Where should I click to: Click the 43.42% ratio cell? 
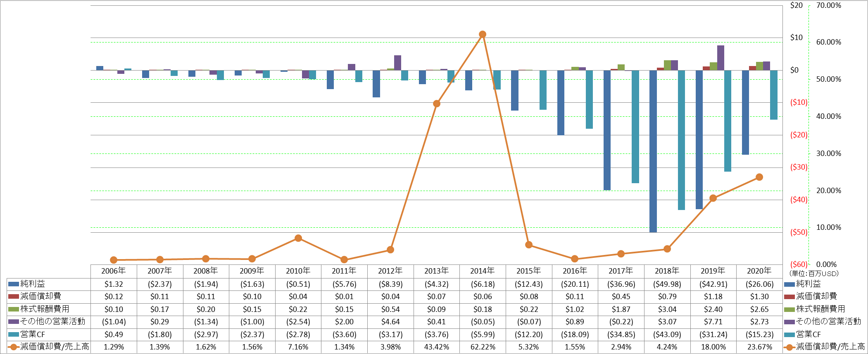[437, 347]
